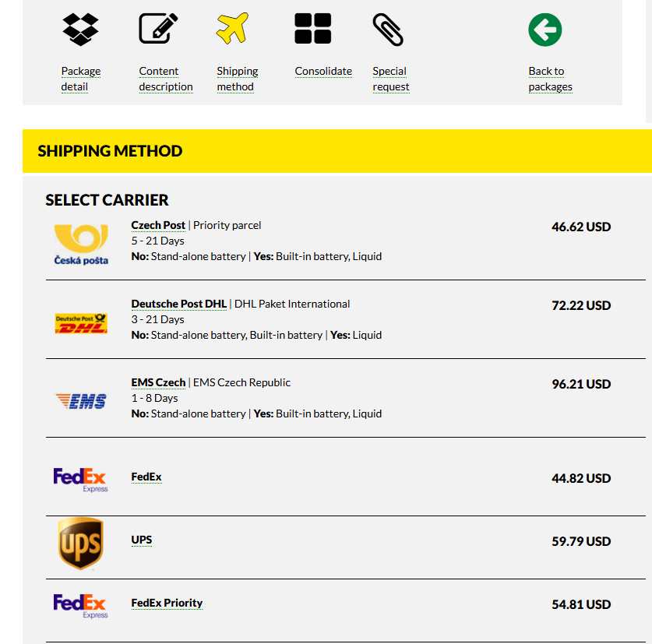
Task: Go to the Consolidate tab label
Action: [323, 71]
